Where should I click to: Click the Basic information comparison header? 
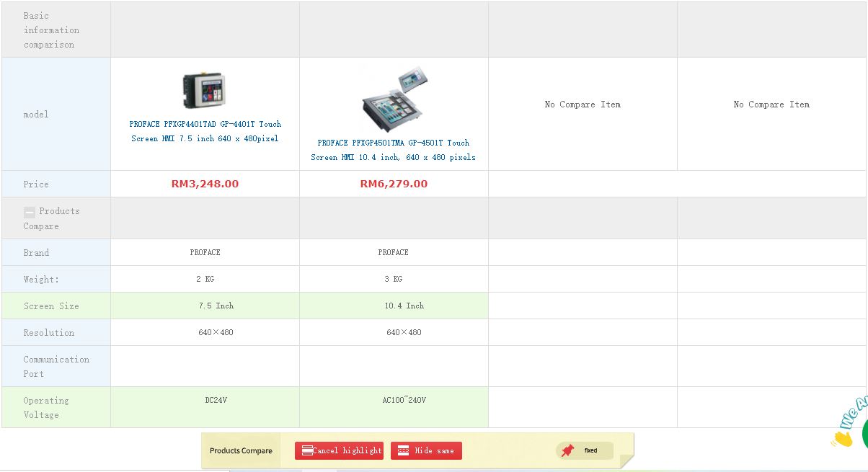coord(51,30)
